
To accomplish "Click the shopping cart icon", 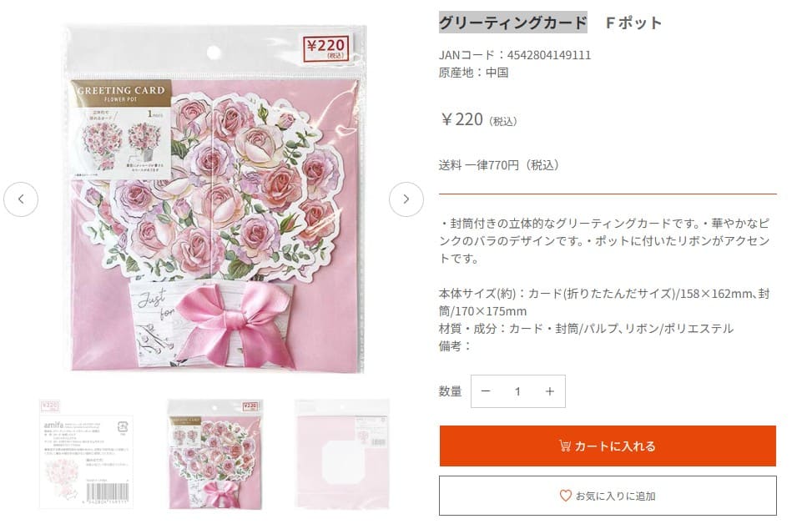I will 565,446.
